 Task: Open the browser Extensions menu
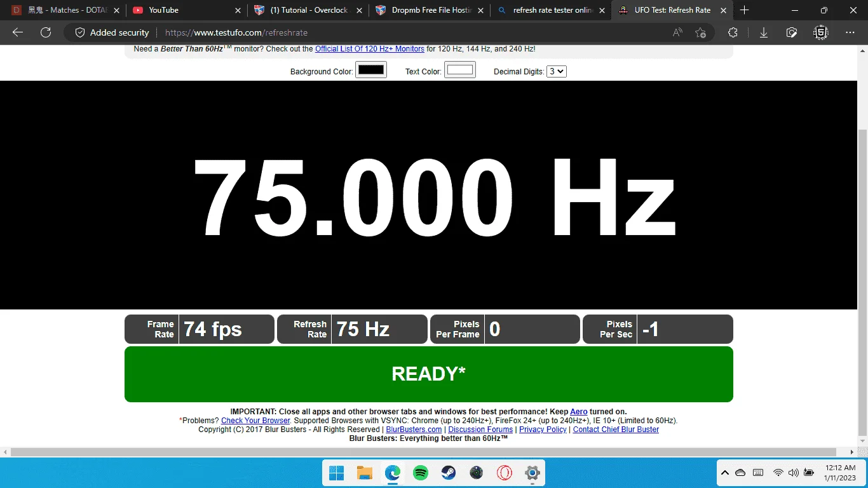pyautogui.click(x=733, y=32)
